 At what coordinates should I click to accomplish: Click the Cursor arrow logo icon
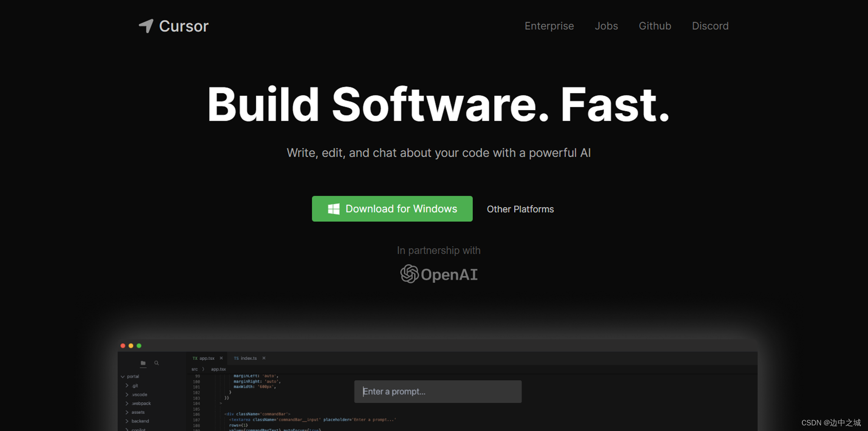click(x=146, y=26)
